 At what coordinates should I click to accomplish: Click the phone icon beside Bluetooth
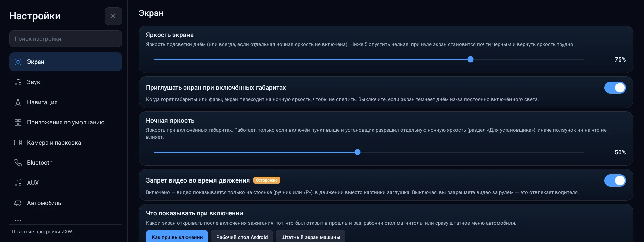[18, 163]
